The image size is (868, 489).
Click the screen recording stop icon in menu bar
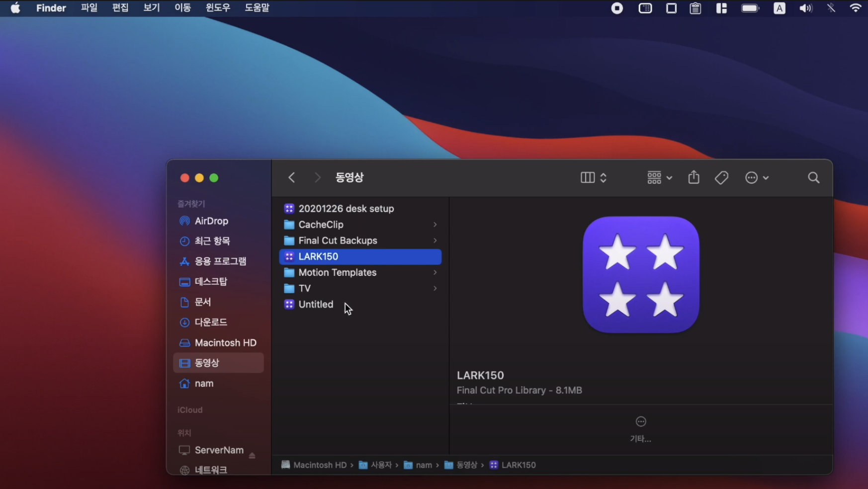pyautogui.click(x=617, y=8)
